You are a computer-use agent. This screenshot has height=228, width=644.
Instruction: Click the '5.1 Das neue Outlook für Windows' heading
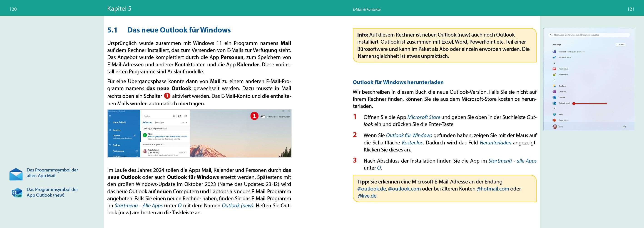[x=169, y=30]
